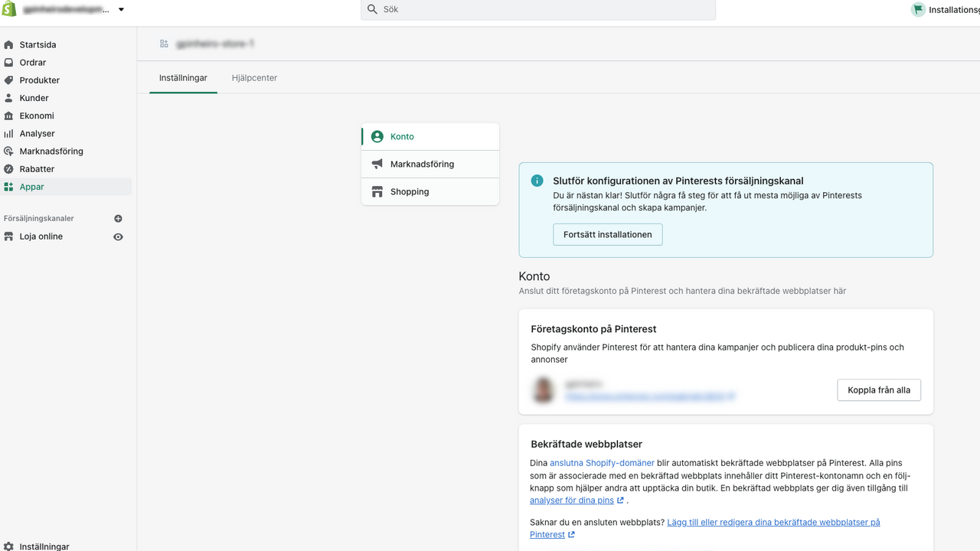Click the Produkter tag icon
Screen dimensions: 980x551
point(8,80)
